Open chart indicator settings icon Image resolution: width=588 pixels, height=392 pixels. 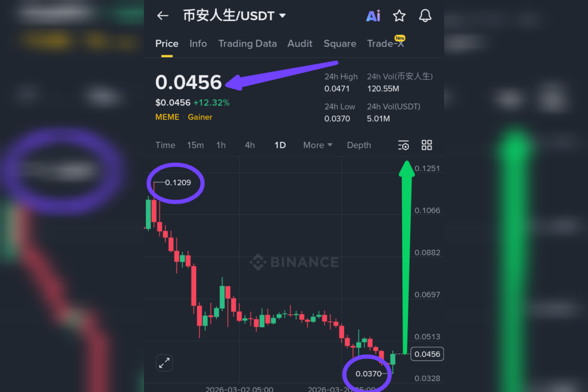click(403, 145)
